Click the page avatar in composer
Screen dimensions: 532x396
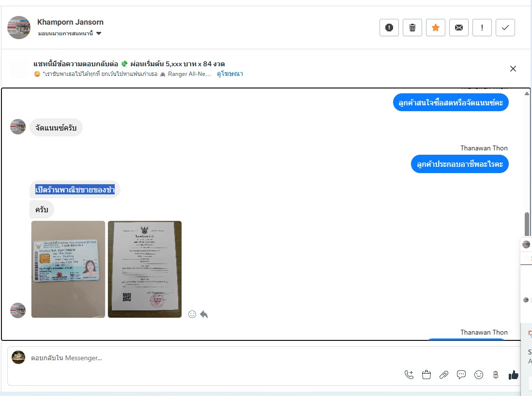click(18, 357)
